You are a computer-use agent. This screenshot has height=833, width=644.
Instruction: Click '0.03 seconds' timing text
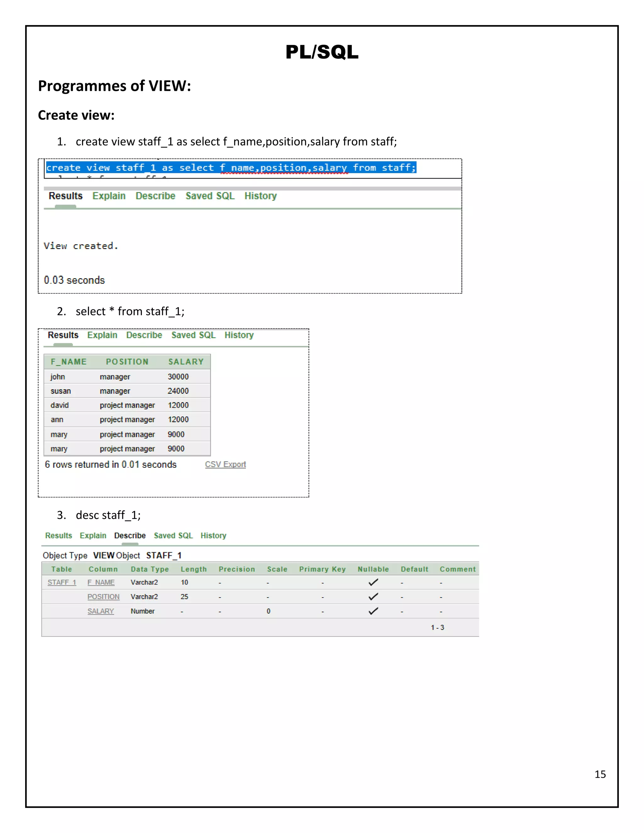(75, 280)
